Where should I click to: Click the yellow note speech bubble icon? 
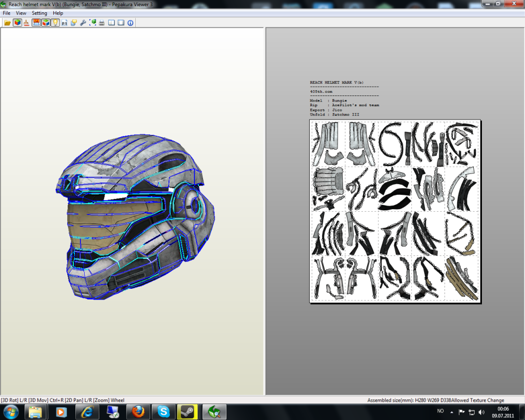point(74,23)
